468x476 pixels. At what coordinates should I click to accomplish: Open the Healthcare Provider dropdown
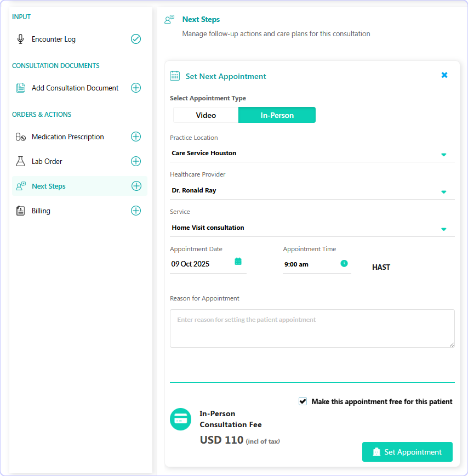[312, 191]
